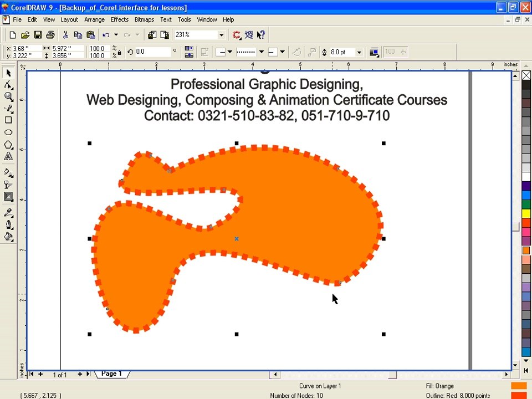
Task: Open the outline style dotted-line selector
Action: pyautogui.click(x=250, y=52)
